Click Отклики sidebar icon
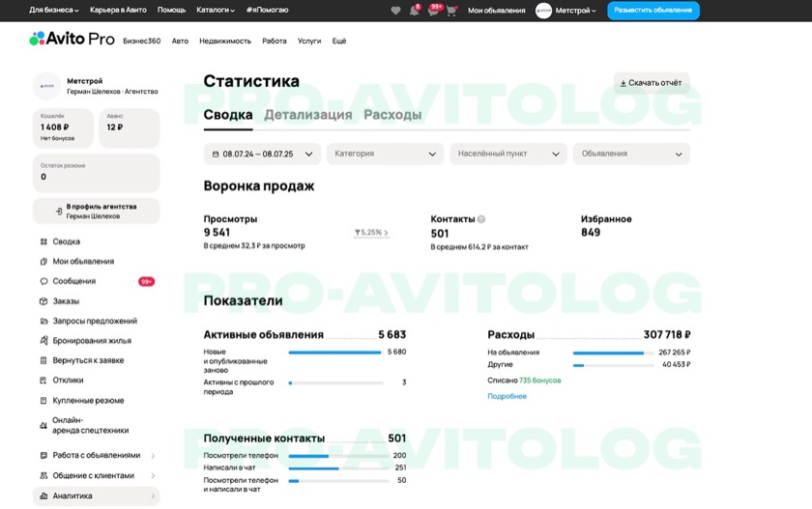 [x=43, y=381]
